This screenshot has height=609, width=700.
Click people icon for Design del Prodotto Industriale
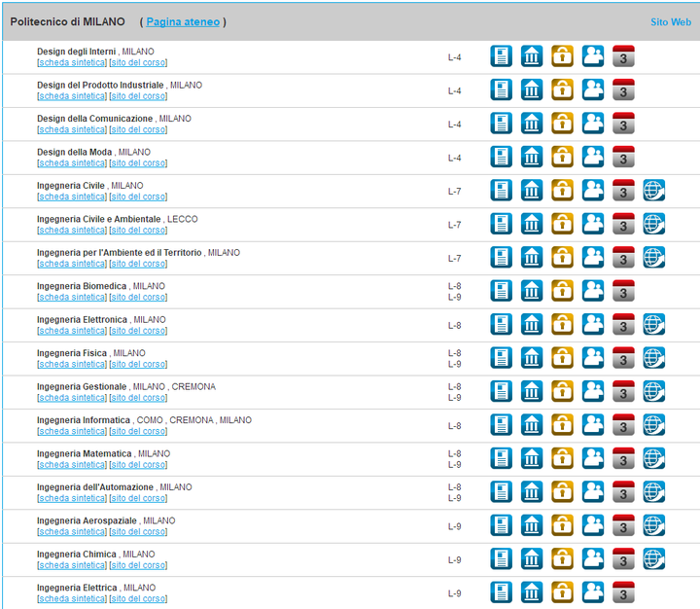(593, 90)
